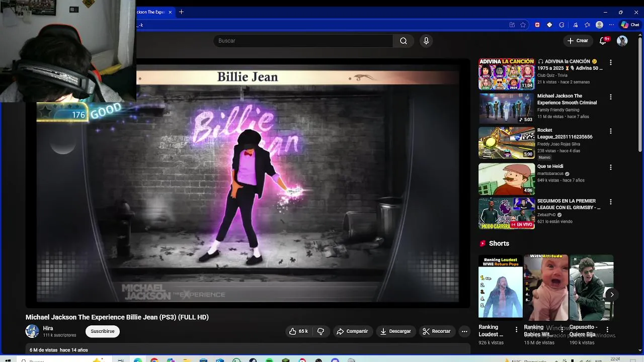Visit martobaracus channel

point(550,173)
